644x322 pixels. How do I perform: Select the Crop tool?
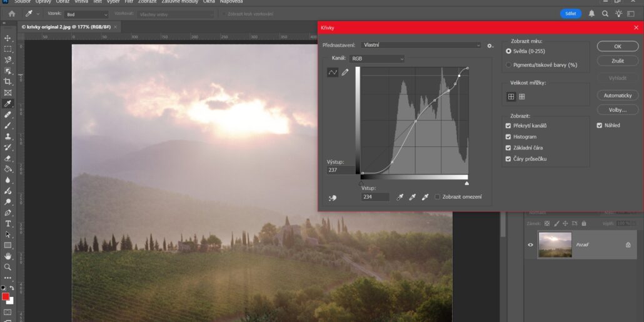[x=8, y=82]
